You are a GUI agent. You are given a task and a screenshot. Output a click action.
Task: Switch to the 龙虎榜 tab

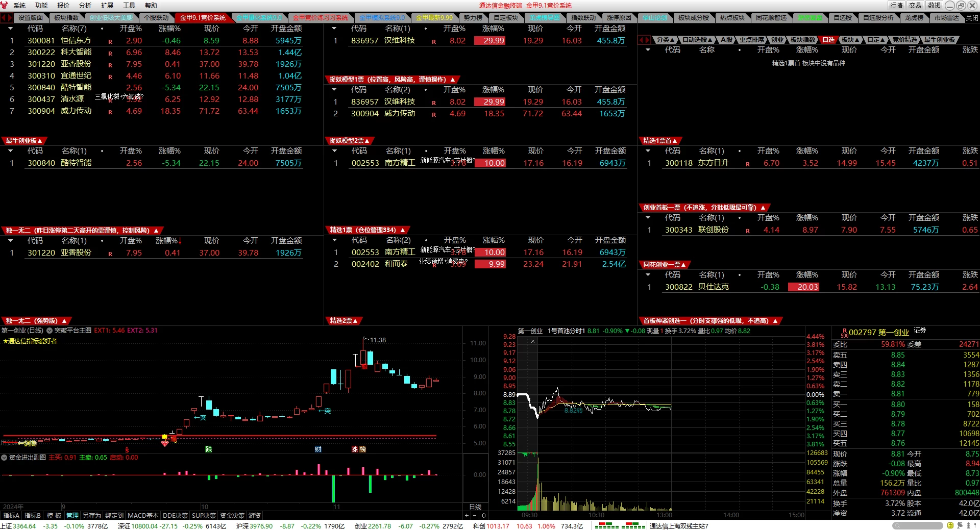(x=914, y=18)
